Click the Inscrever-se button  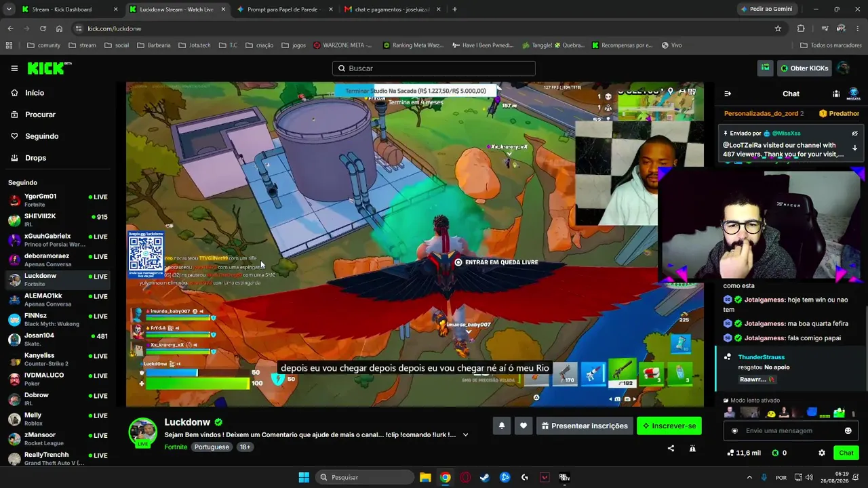[x=669, y=426]
